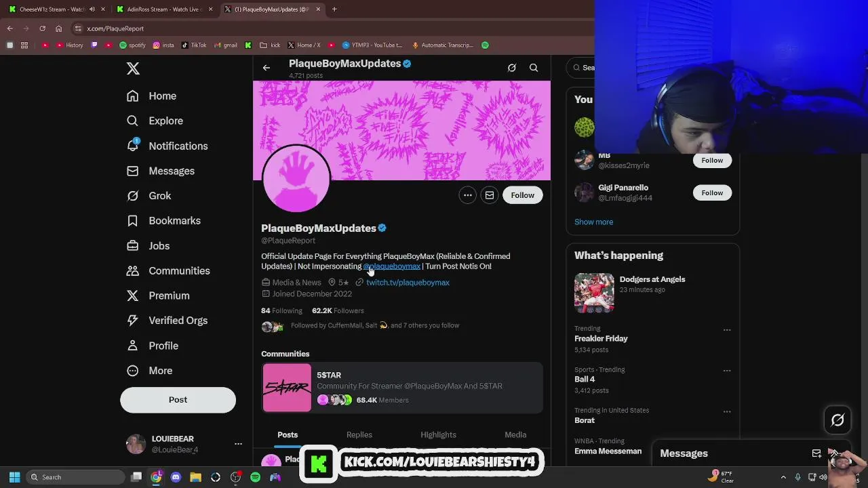This screenshot has width=868, height=488.
Task: Close the PlaqueBoyMaxUpdates browser tab
Action: click(x=317, y=9)
